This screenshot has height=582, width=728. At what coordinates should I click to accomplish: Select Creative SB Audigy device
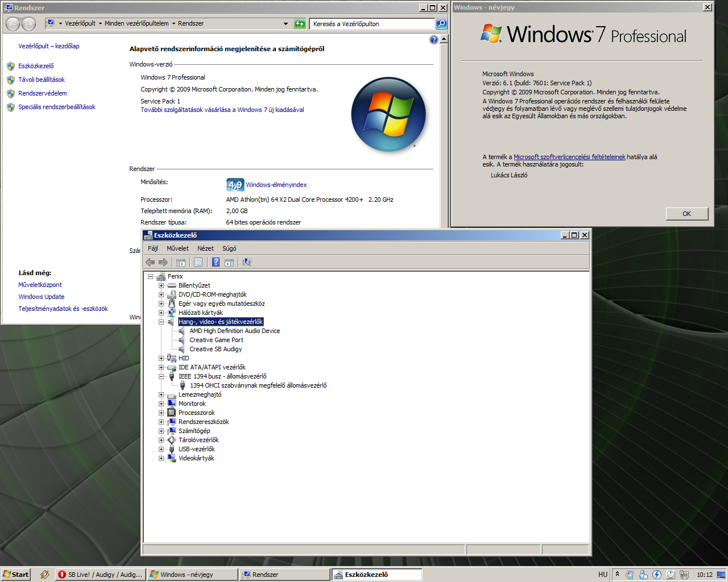tap(216, 349)
